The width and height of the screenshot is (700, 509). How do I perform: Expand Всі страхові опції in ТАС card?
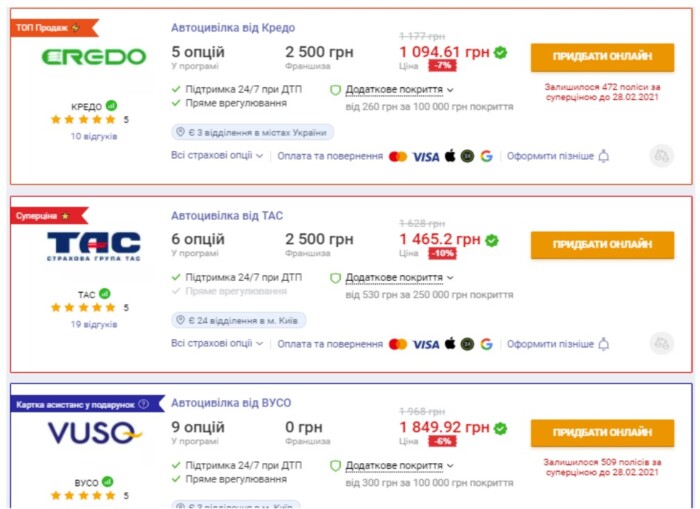point(217,344)
